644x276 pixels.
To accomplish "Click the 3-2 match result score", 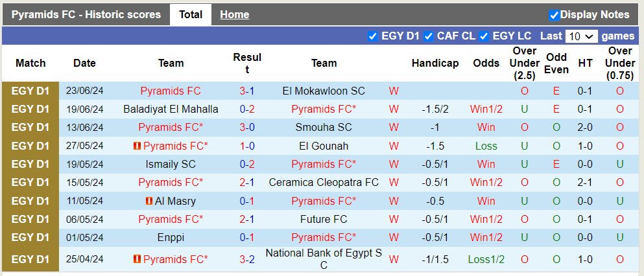I will tap(246, 260).
